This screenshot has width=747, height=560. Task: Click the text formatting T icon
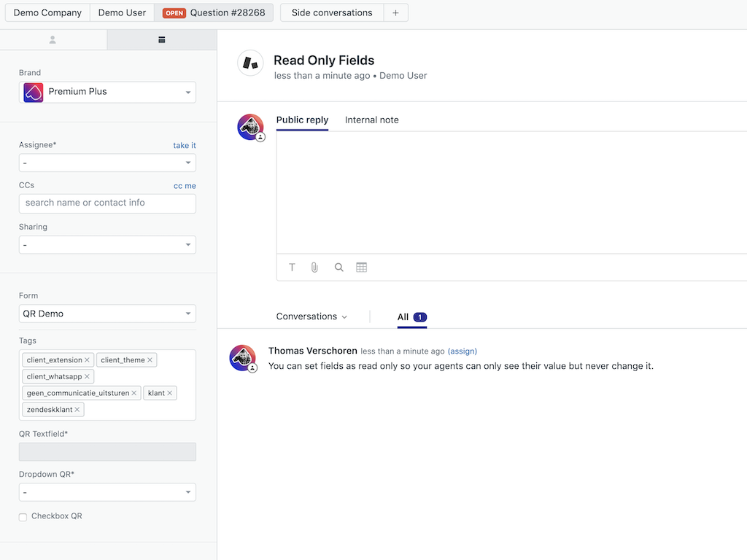[292, 268]
